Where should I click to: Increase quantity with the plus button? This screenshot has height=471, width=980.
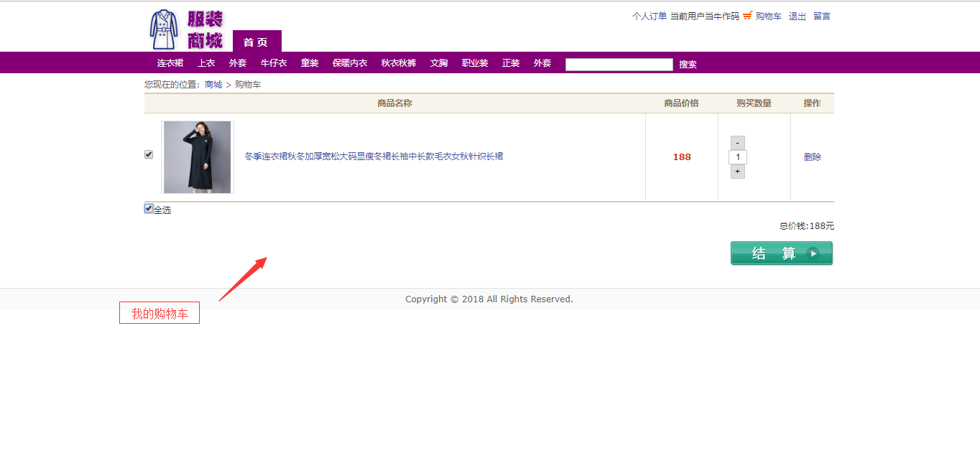tap(737, 172)
